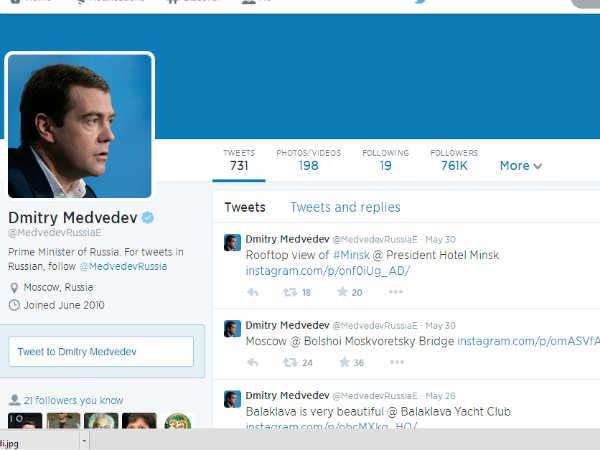Open the #Minsk hashtag link

tap(351, 255)
